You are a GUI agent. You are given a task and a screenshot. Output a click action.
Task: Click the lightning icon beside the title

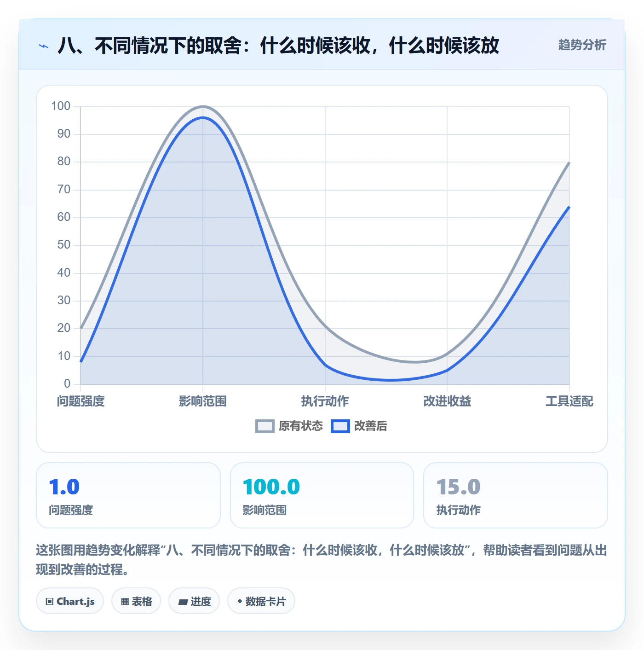(44, 46)
